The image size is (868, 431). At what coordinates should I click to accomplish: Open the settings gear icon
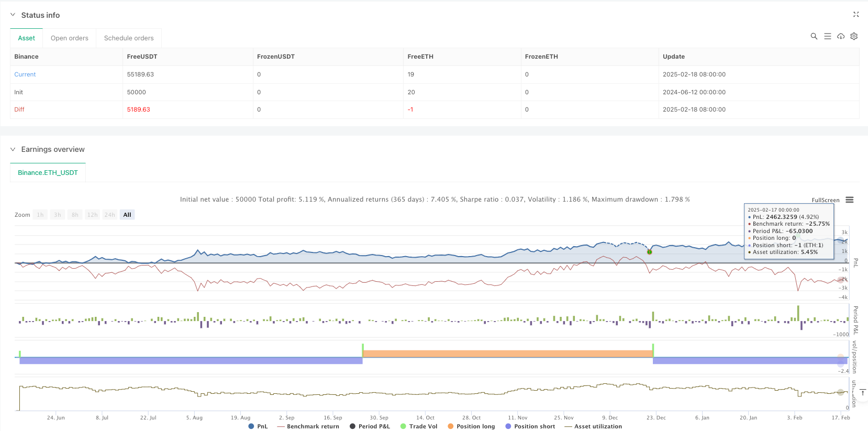point(854,36)
